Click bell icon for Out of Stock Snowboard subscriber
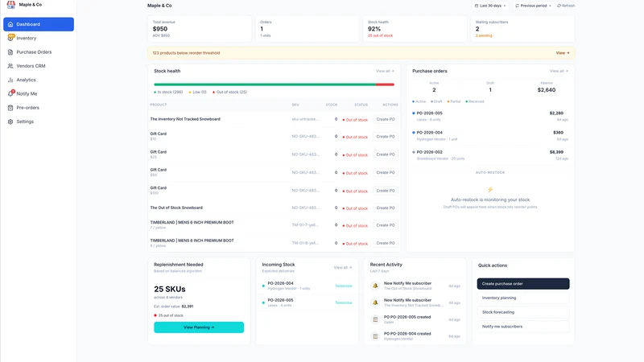 pos(375,286)
